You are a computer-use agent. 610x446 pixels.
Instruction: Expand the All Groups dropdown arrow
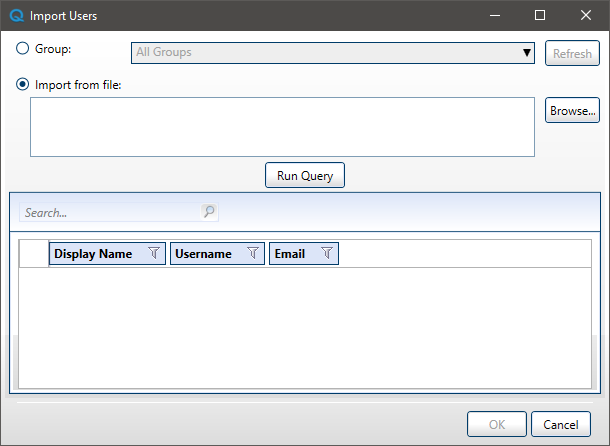tap(527, 53)
